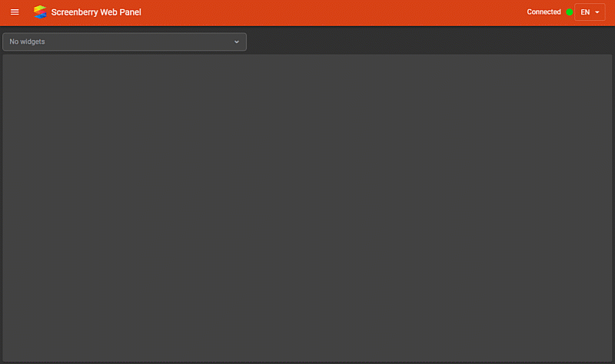Click the green connection status indicator
This screenshot has height=364, width=615.
pyautogui.click(x=569, y=12)
